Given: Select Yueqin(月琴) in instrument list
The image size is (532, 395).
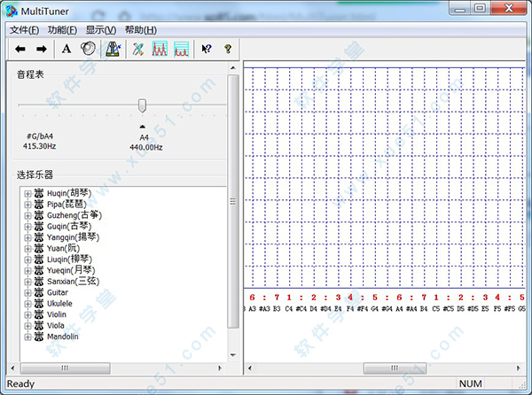Looking at the screenshot, I should tap(71, 270).
